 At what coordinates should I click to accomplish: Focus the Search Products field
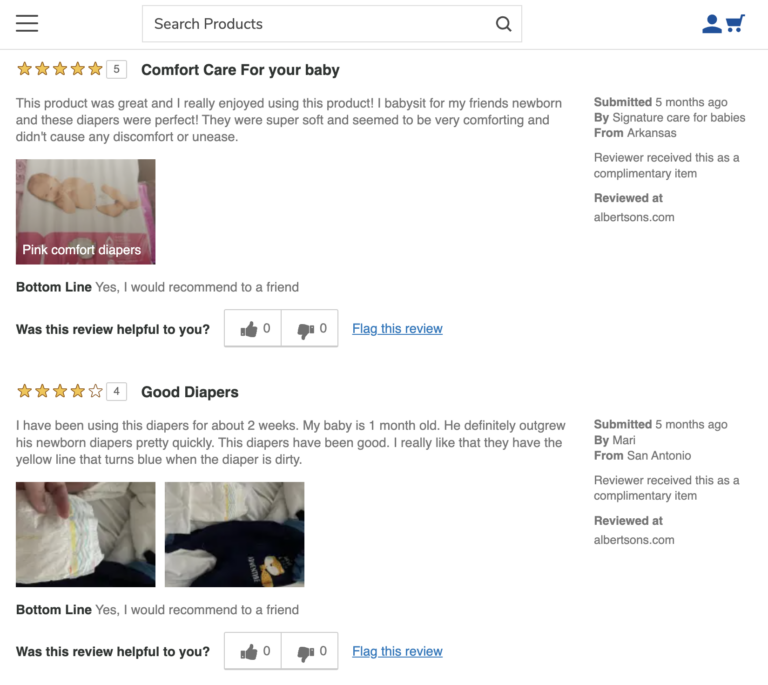point(318,24)
